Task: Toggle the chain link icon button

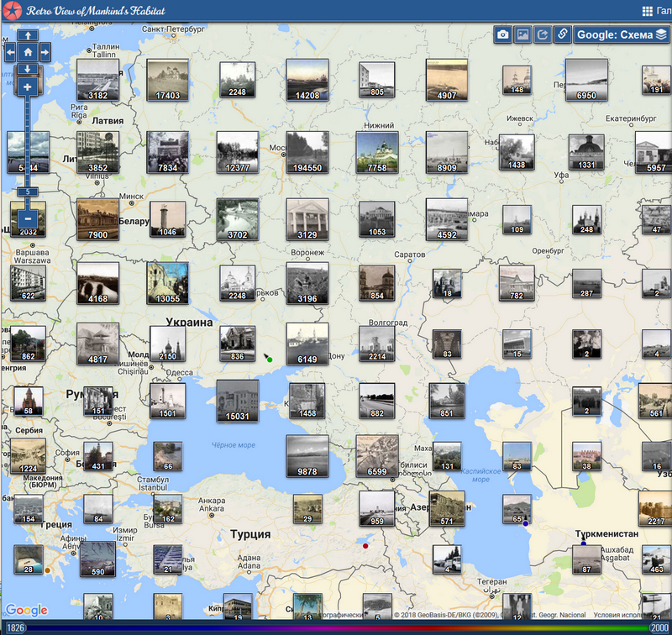Action: click(563, 34)
